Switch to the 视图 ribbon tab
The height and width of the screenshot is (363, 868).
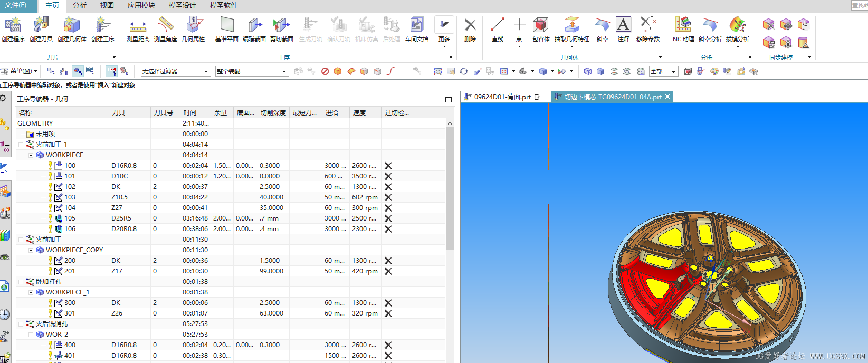click(107, 5)
